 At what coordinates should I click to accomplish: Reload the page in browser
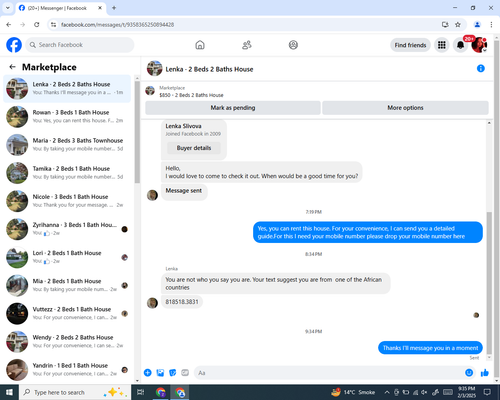click(37, 24)
